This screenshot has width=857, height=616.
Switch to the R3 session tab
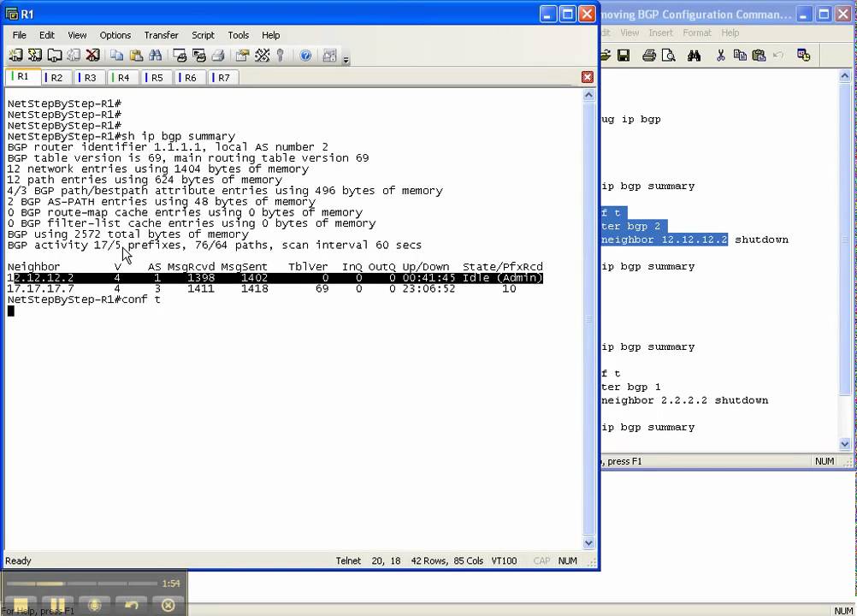[x=90, y=78]
